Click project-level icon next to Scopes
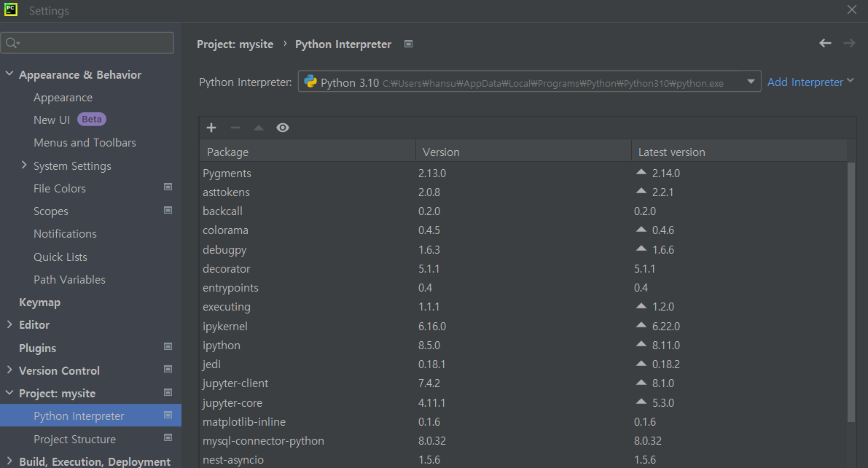This screenshot has width=868, height=468. tap(168, 210)
